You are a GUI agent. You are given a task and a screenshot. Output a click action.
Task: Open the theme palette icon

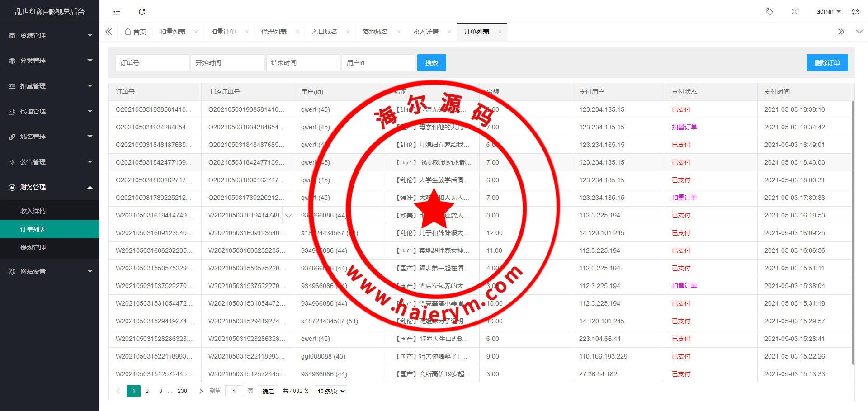855,12
